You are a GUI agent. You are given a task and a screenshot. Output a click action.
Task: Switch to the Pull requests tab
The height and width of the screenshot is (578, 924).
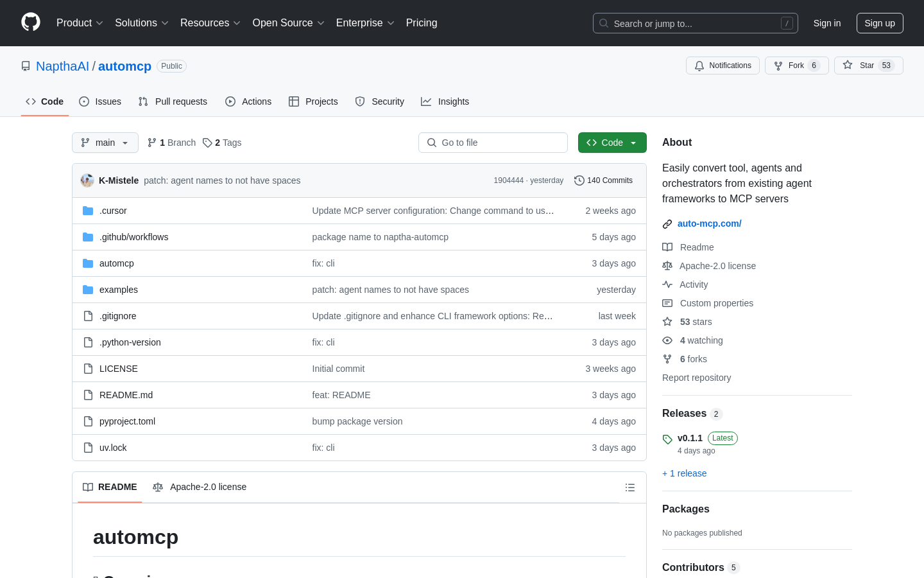(x=173, y=101)
